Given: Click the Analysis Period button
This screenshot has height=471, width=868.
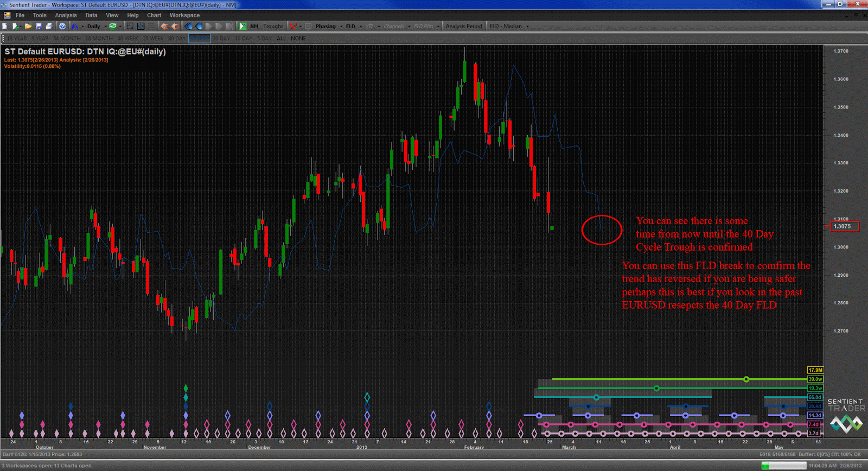Looking at the screenshot, I should [463, 26].
